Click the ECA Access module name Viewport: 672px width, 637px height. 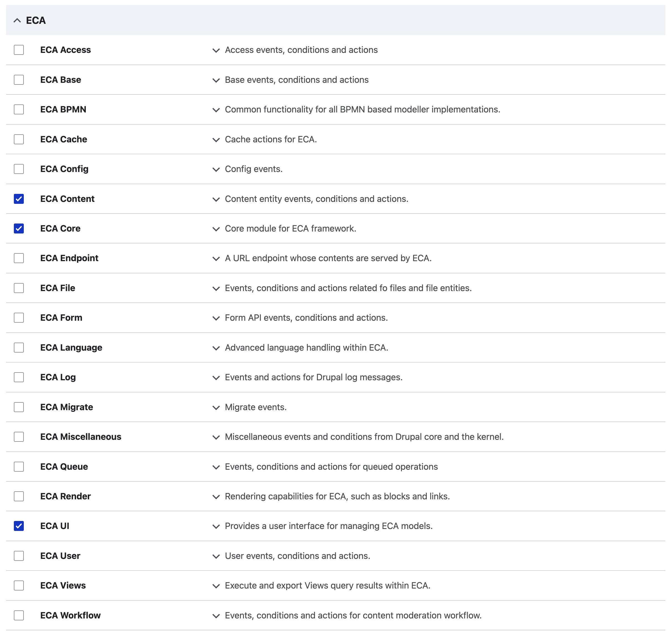pyautogui.click(x=66, y=50)
